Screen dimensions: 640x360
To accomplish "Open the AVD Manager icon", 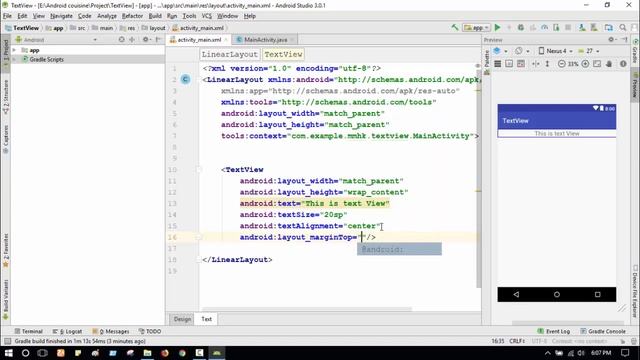I will click(x=582, y=28).
